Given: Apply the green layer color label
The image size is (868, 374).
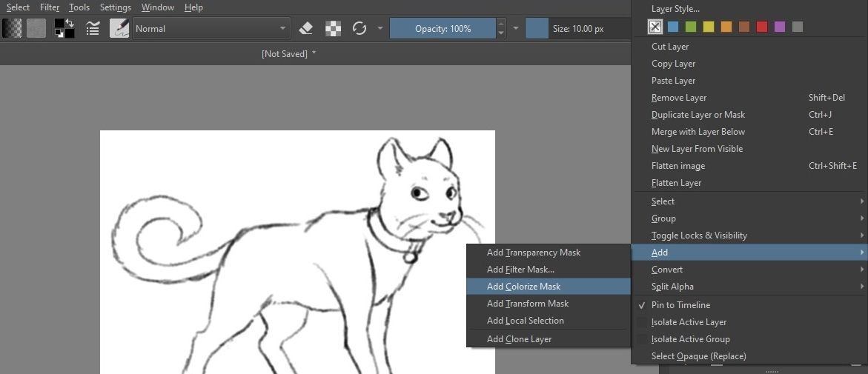Looking at the screenshot, I should pos(691,27).
